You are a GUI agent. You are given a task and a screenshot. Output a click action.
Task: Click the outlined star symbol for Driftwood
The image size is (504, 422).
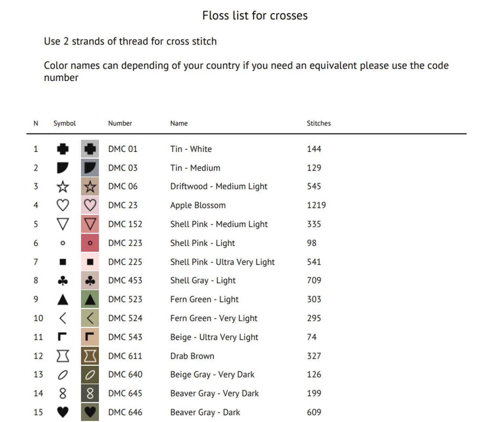63,186
